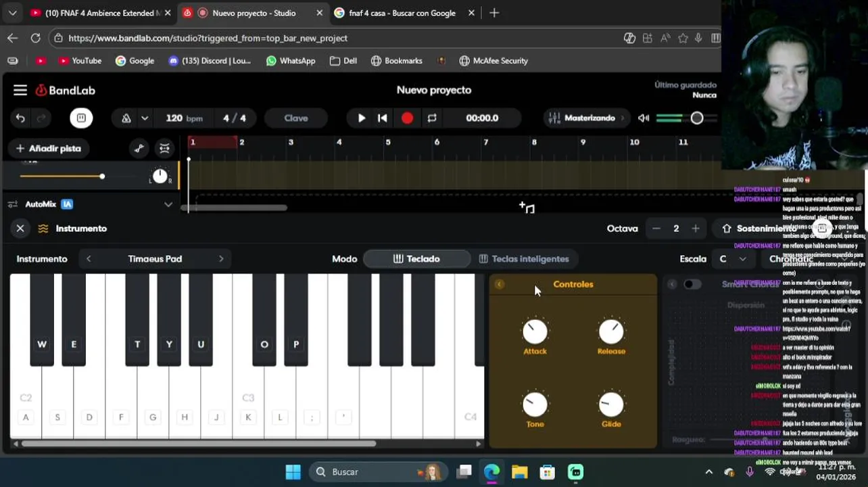The width and height of the screenshot is (868, 487).
Task: Click Añadir pista to add a track
Action: pos(48,148)
